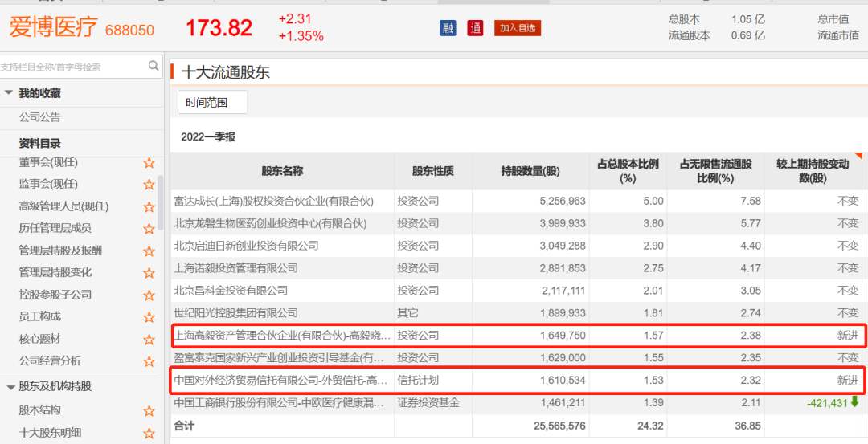Open the 十大股东明细 page
The height and width of the screenshot is (444, 868).
pyautogui.click(x=50, y=433)
